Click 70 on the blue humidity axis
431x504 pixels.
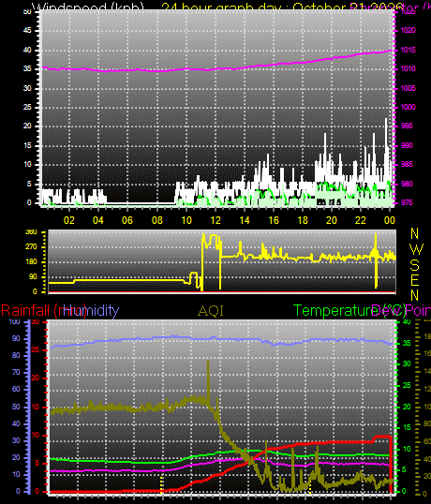(x=16, y=373)
